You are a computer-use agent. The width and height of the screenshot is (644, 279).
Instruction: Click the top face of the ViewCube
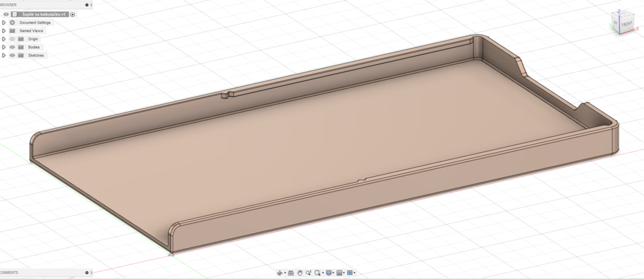pyautogui.click(x=622, y=14)
